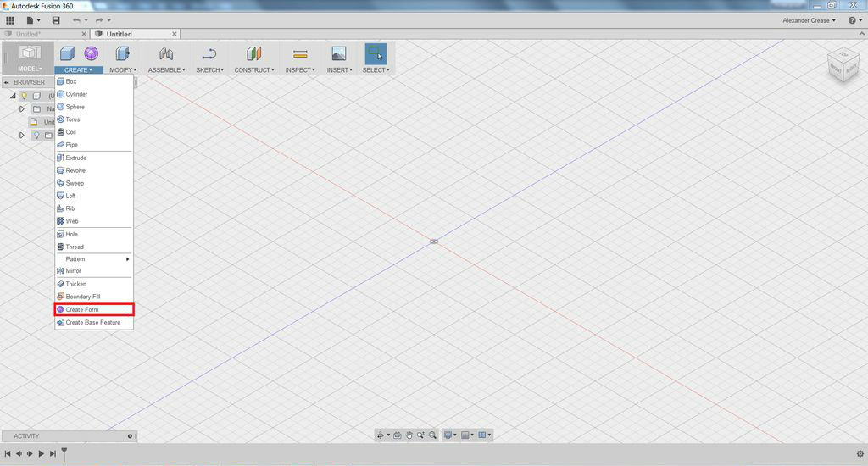Select Web in the Create menu
The width and height of the screenshot is (868, 466).
(x=94, y=221)
